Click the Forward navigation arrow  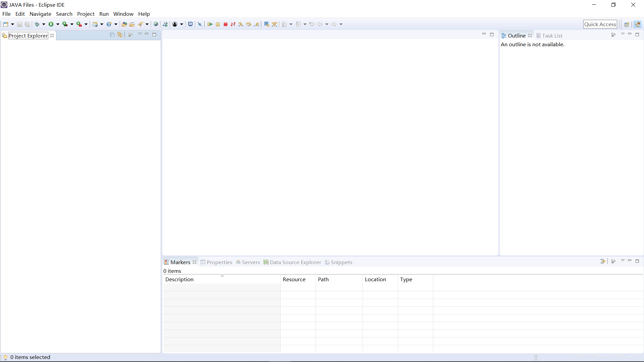click(x=334, y=24)
